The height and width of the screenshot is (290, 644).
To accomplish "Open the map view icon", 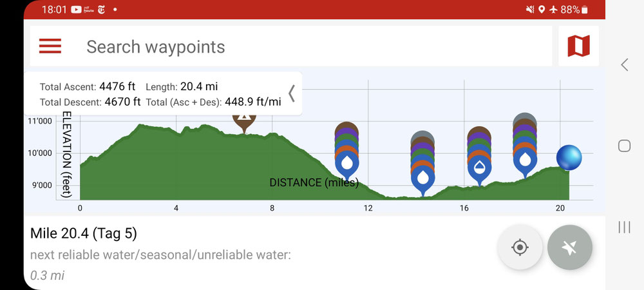I will pyautogui.click(x=579, y=46).
